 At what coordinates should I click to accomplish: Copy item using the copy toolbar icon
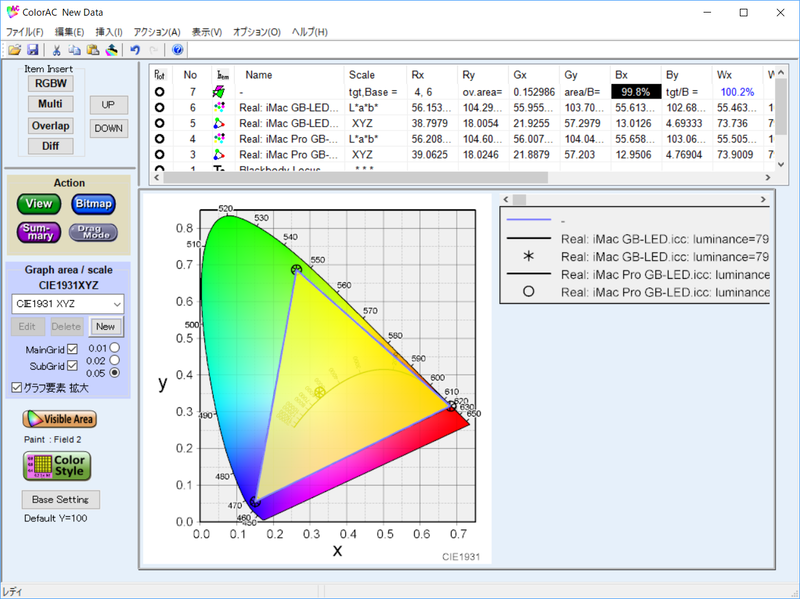pyautogui.click(x=74, y=49)
